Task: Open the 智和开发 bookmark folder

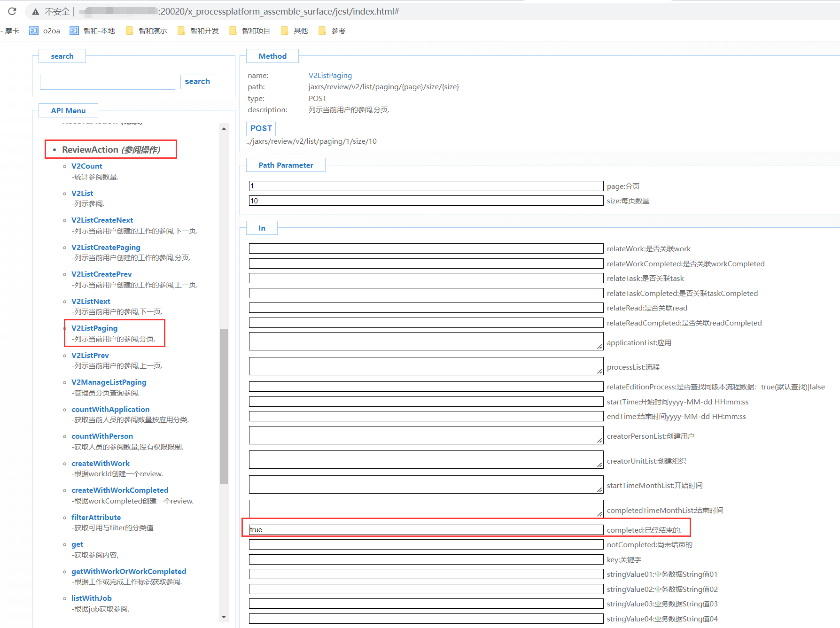Action: point(198,31)
